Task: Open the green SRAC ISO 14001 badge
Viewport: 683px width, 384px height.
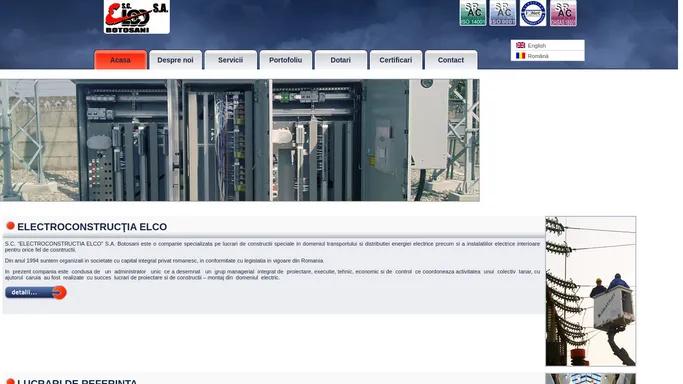Action: [473, 13]
